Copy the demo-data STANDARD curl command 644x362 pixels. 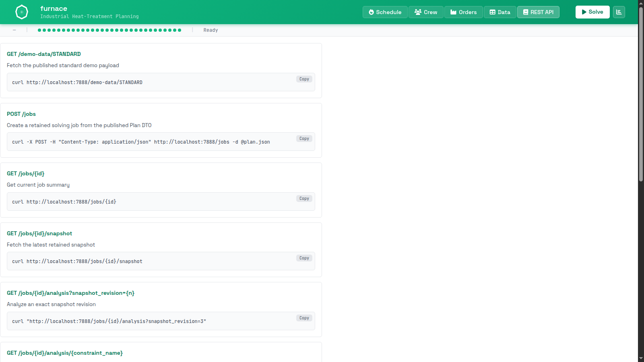pos(304,79)
